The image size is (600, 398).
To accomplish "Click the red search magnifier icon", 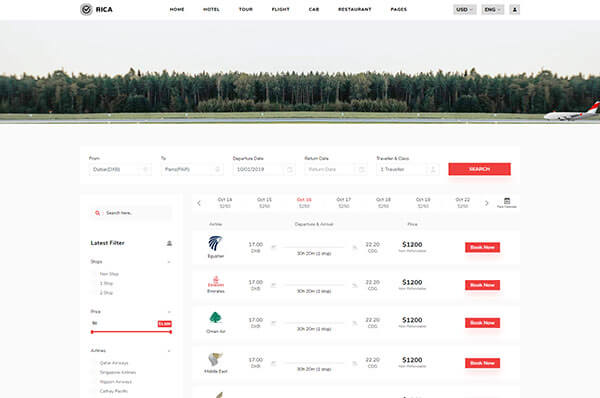I will click(x=98, y=213).
